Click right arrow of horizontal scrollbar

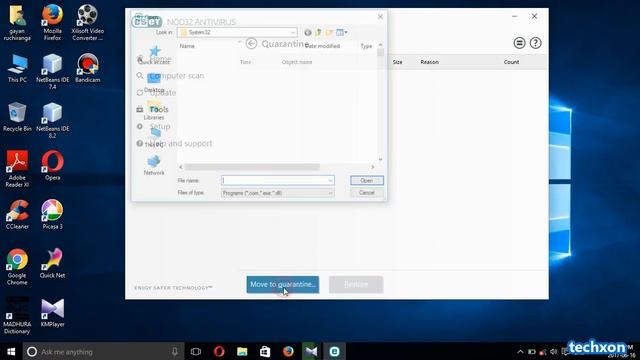(372, 167)
